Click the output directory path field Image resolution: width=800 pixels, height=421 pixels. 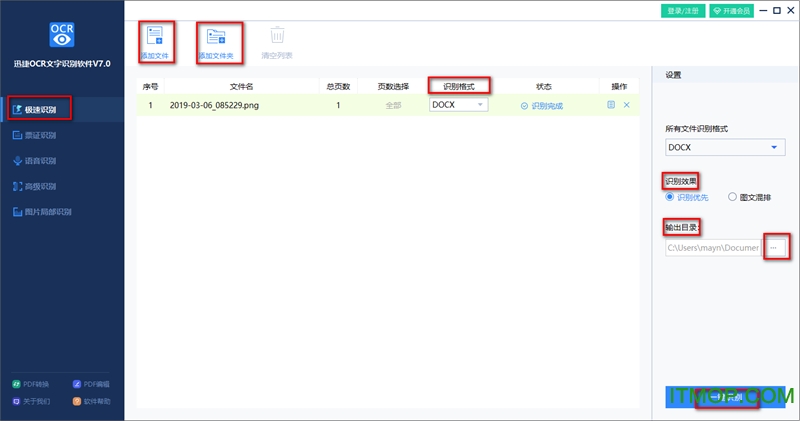pyautogui.click(x=713, y=247)
